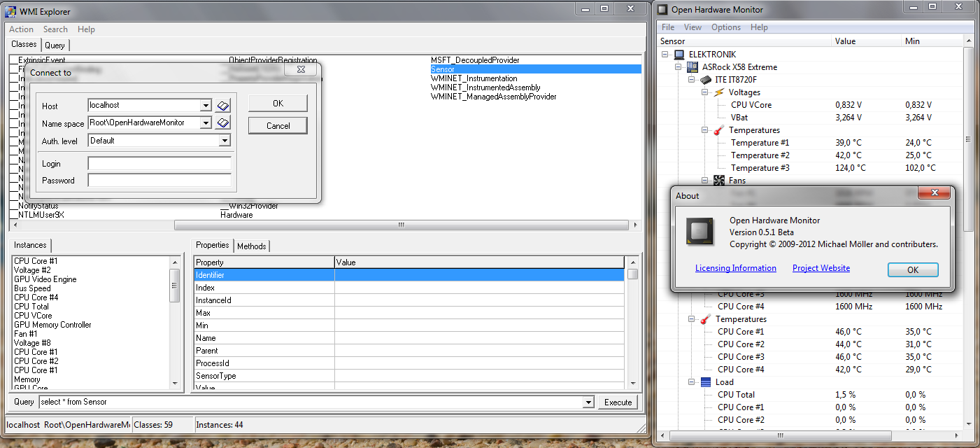Open the Host dropdown arrow
Screen dimensions: 980x448
(x=205, y=106)
